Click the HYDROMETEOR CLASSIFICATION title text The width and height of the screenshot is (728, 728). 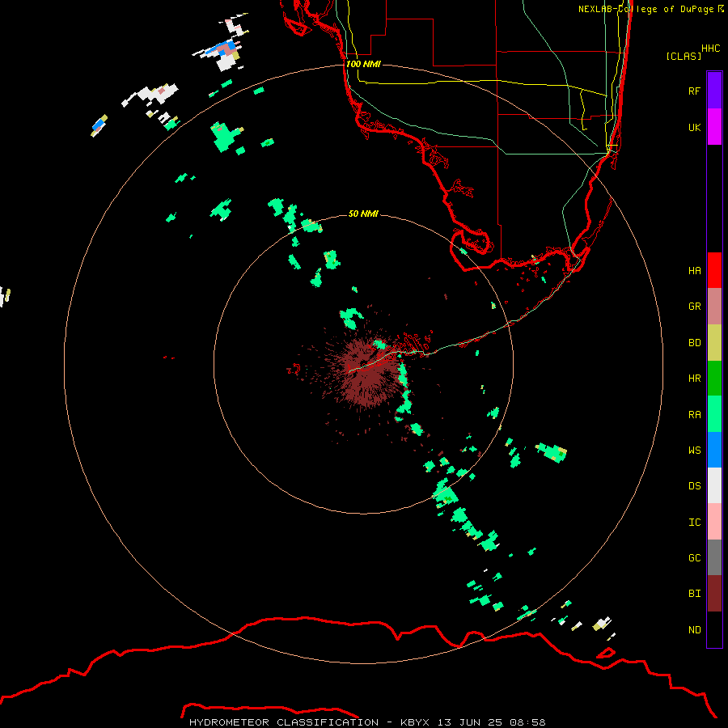point(284,722)
